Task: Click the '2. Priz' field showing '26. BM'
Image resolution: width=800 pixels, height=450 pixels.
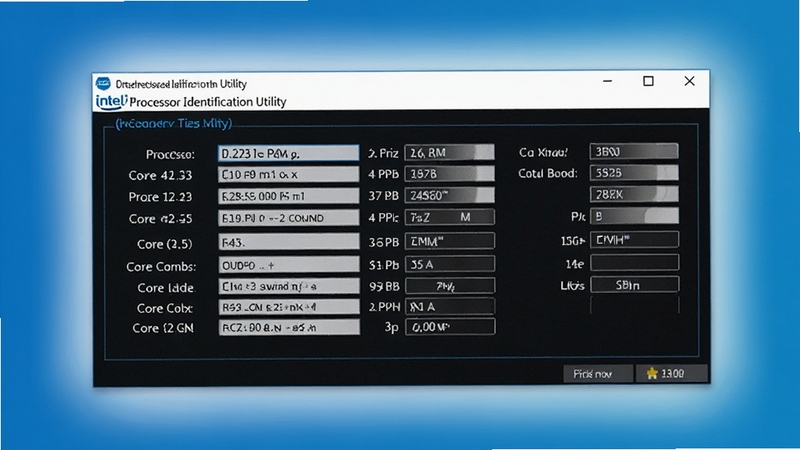Action: 449,152
